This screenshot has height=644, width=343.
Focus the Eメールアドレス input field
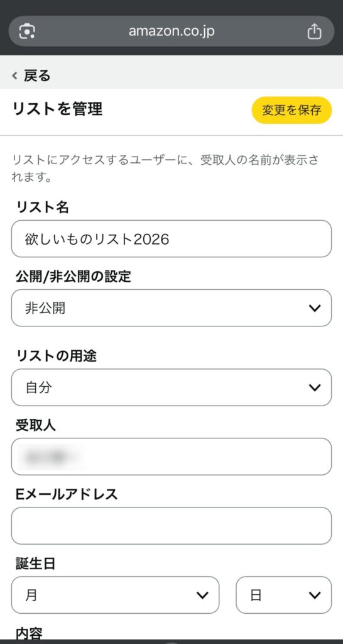click(x=171, y=526)
